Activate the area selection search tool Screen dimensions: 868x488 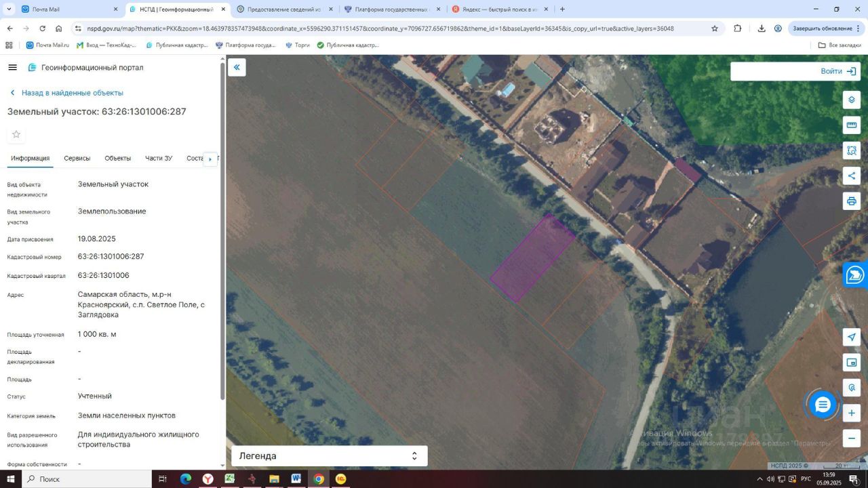852,150
